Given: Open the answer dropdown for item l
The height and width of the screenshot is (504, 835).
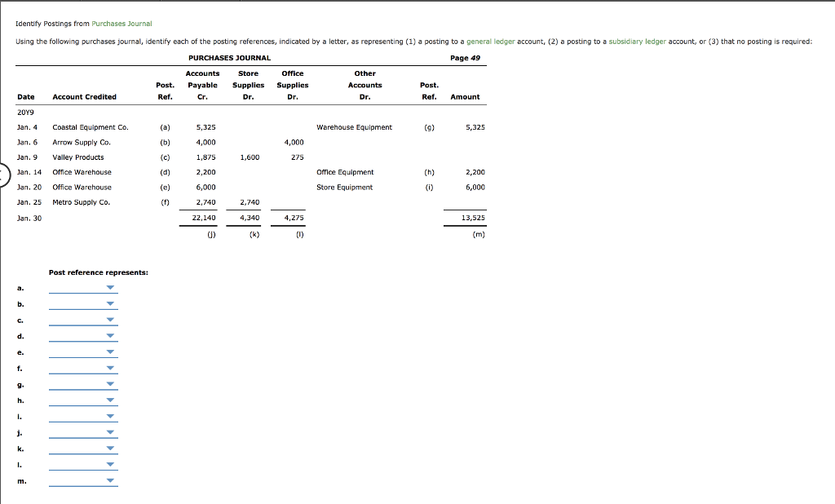Looking at the screenshot, I should click(112, 465).
